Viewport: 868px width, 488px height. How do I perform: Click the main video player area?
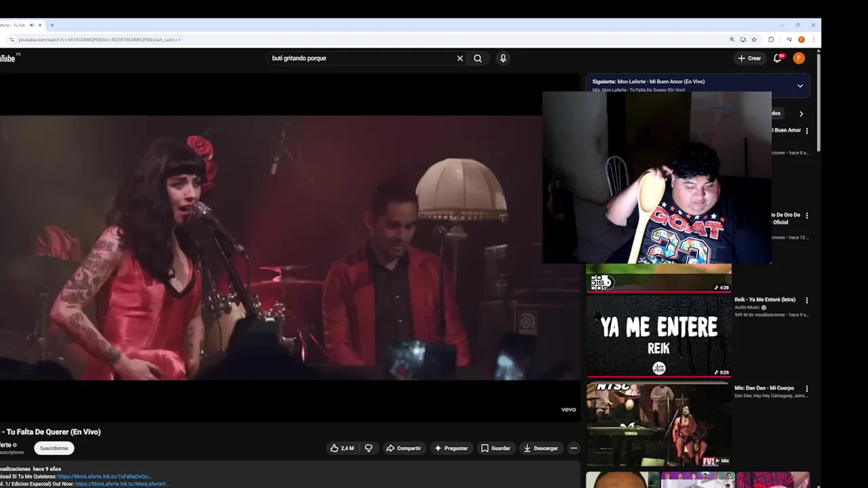(x=290, y=247)
